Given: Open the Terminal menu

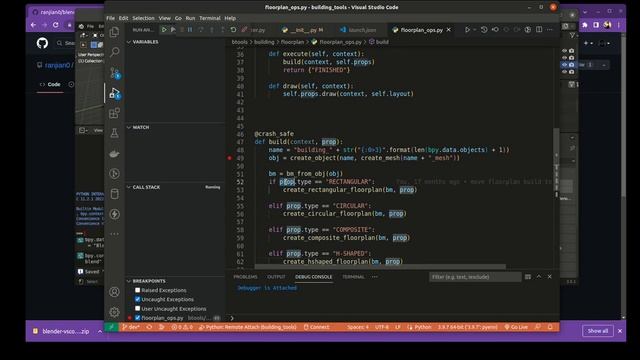Looking at the screenshot, I should 210,18.
